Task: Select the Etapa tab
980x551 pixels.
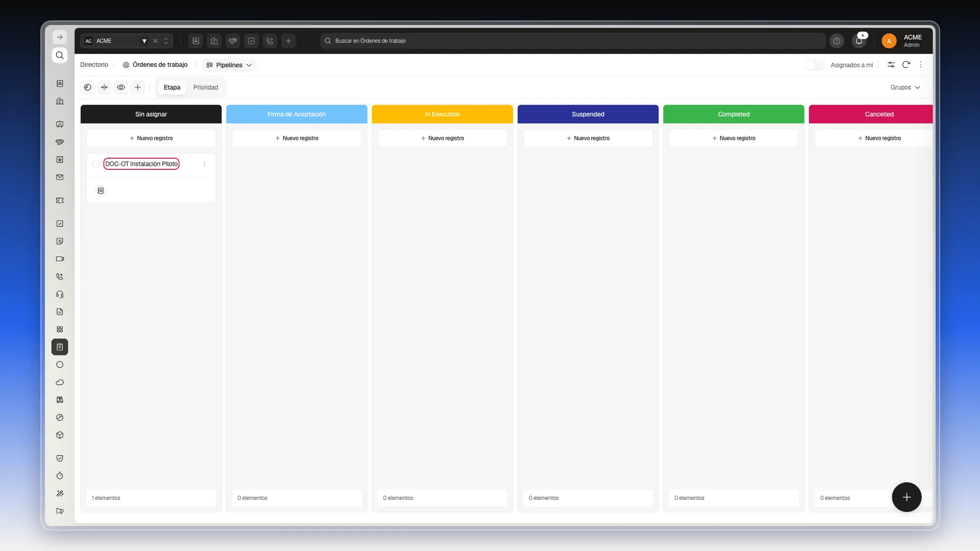Action: coord(172,87)
